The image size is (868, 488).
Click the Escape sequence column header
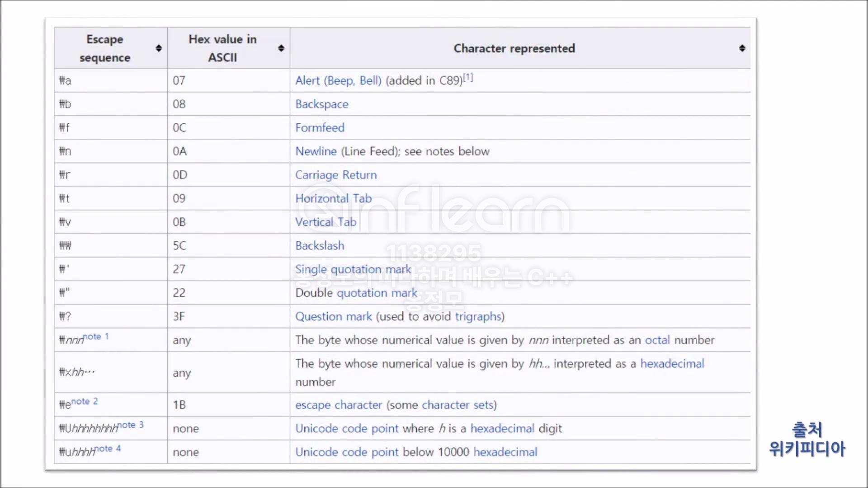click(x=105, y=48)
